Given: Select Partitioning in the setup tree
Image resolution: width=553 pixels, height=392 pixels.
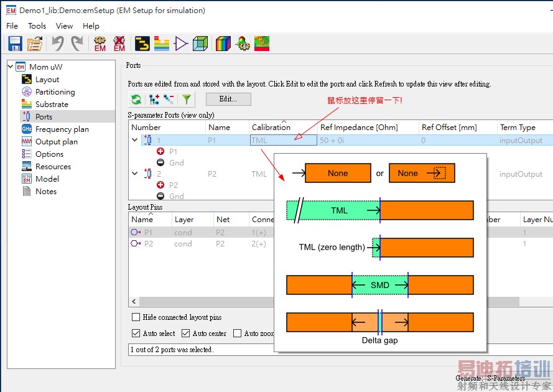Looking at the screenshot, I should [55, 91].
